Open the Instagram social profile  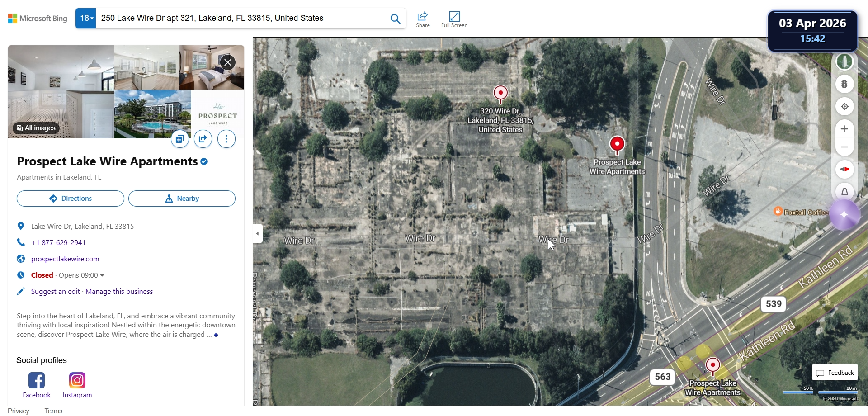point(77,385)
